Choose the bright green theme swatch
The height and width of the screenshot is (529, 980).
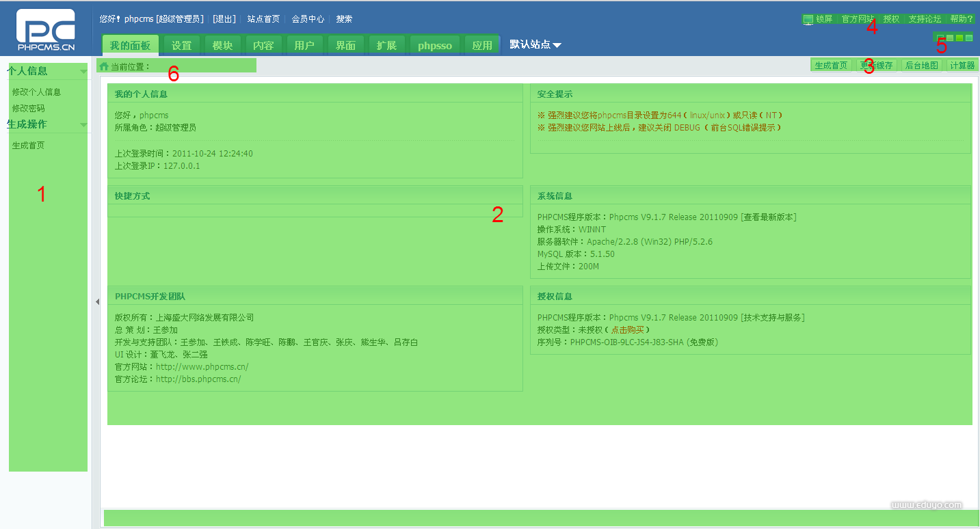click(x=959, y=38)
